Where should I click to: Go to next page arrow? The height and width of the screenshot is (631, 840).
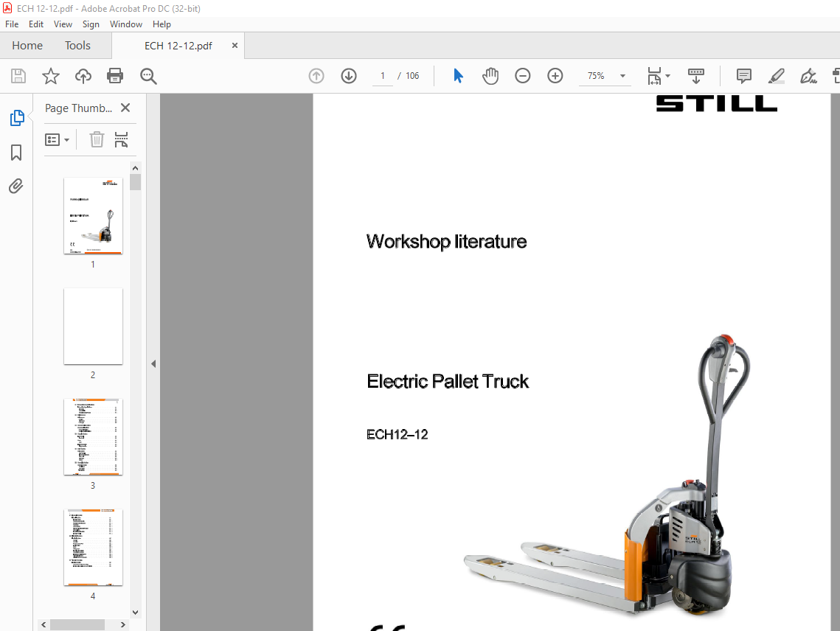(349, 76)
